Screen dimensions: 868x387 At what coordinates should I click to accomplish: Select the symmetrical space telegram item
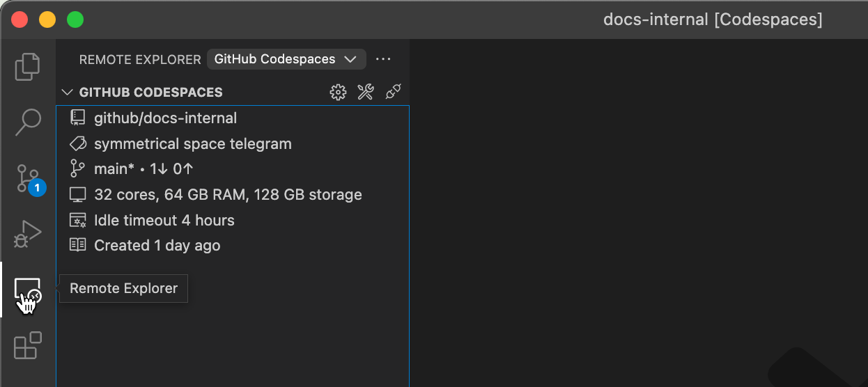click(192, 144)
